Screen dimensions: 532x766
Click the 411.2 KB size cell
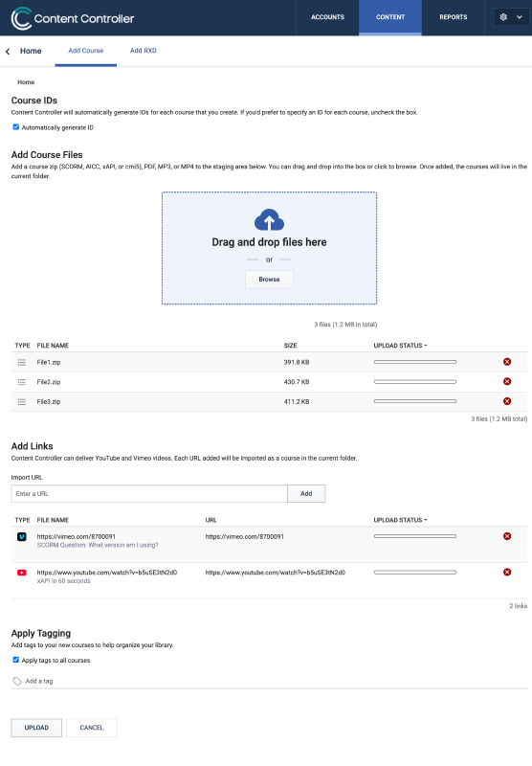click(297, 401)
